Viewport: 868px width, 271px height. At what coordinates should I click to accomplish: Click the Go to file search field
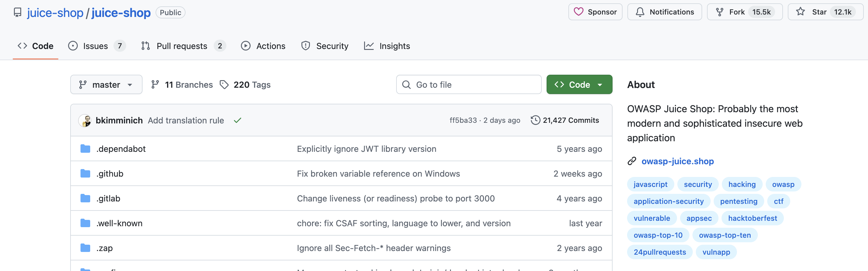469,85
